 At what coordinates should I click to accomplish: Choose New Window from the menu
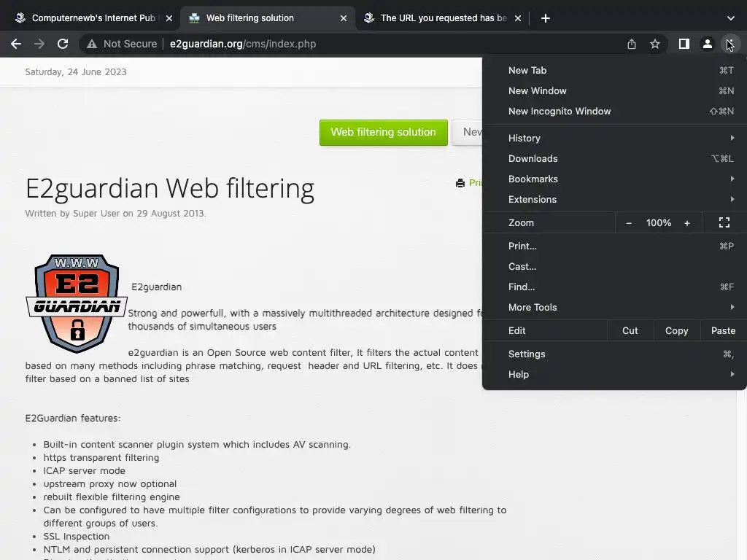tap(614, 91)
